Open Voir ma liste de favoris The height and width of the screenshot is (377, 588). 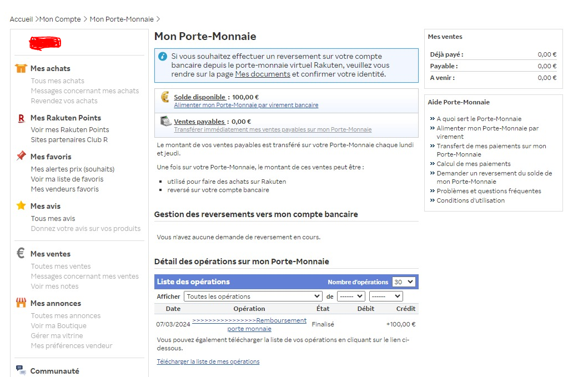click(67, 179)
